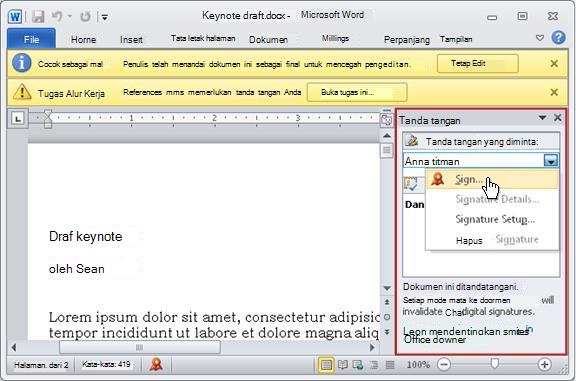Screen dimensions: 576x381
Task: Click the Draf keynote heading text
Action: point(85,236)
